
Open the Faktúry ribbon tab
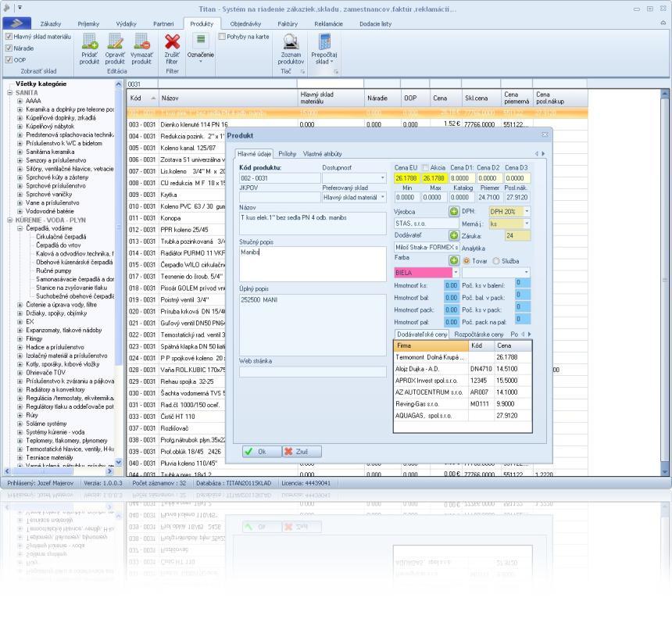287,23
